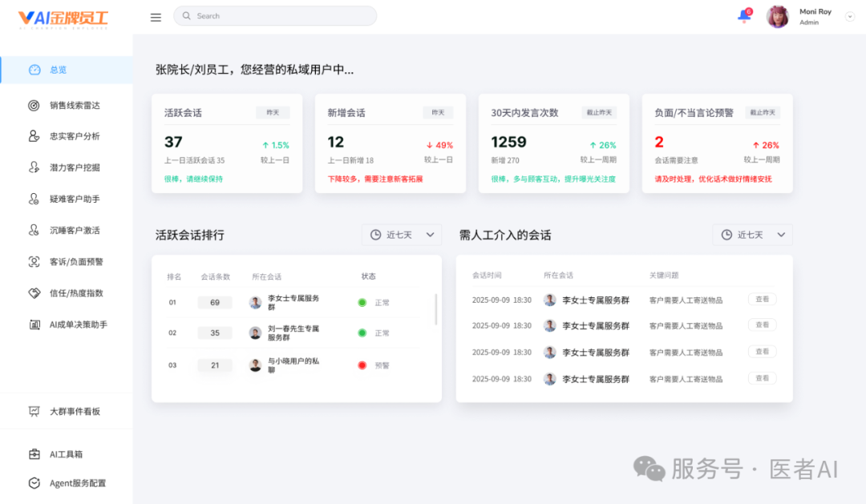Image resolution: width=866 pixels, height=504 pixels.
Task: Click the Agent服务配置 icon
Action: click(x=34, y=483)
